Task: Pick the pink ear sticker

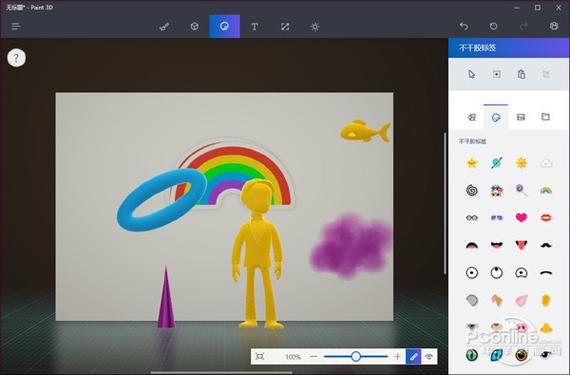Action: 521,300
